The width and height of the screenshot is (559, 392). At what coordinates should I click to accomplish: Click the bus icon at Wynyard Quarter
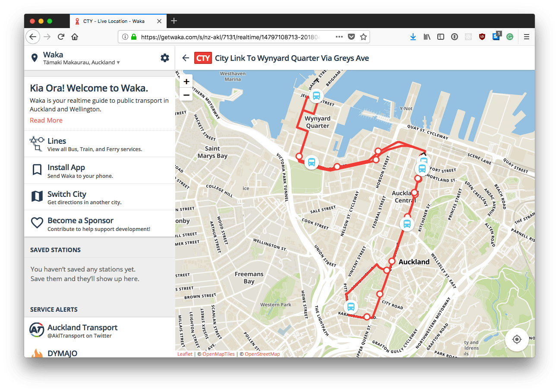click(x=316, y=95)
